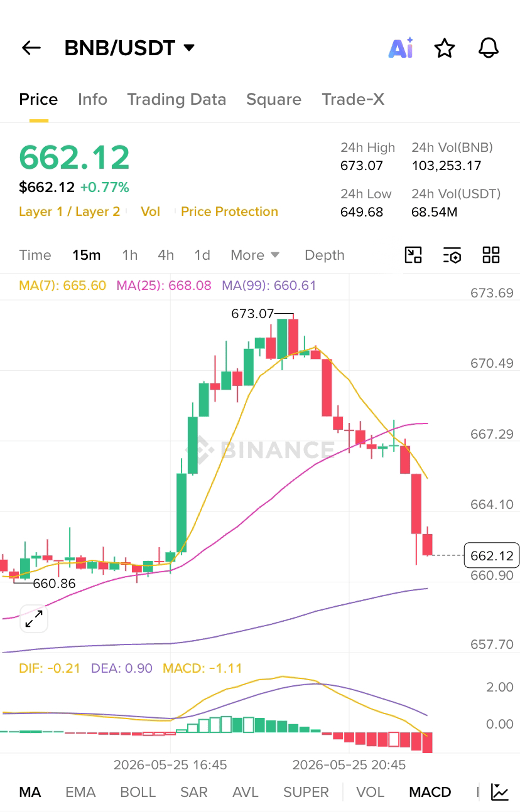The height and width of the screenshot is (812, 520).
Task: Open the picture-in-picture chart icon
Action: pyautogui.click(x=413, y=255)
